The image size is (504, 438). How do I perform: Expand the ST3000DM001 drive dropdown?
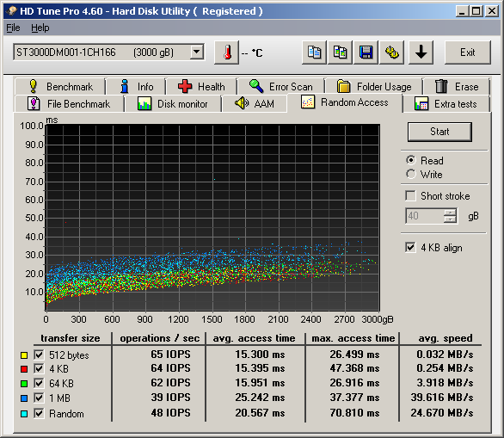coord(196,52)
